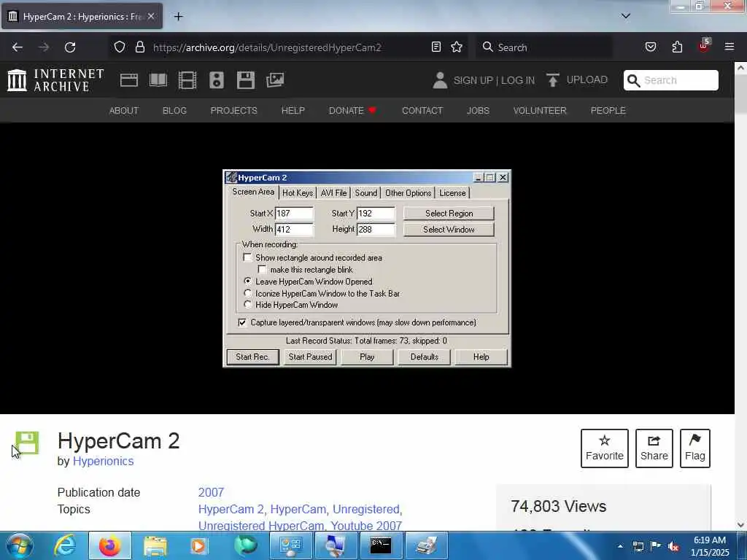Click the Start Paused button
Viewport: 747px width, 560px height.
click(310, 357)
